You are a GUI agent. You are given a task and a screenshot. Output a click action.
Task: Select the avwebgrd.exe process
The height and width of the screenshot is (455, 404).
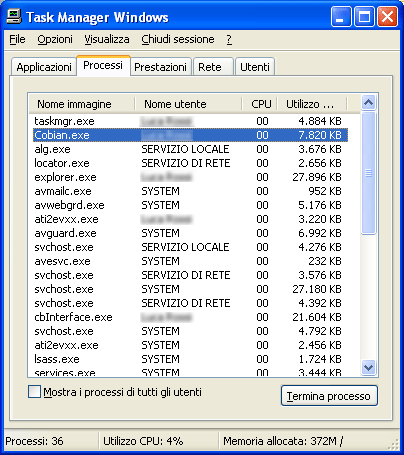point(190,205)
